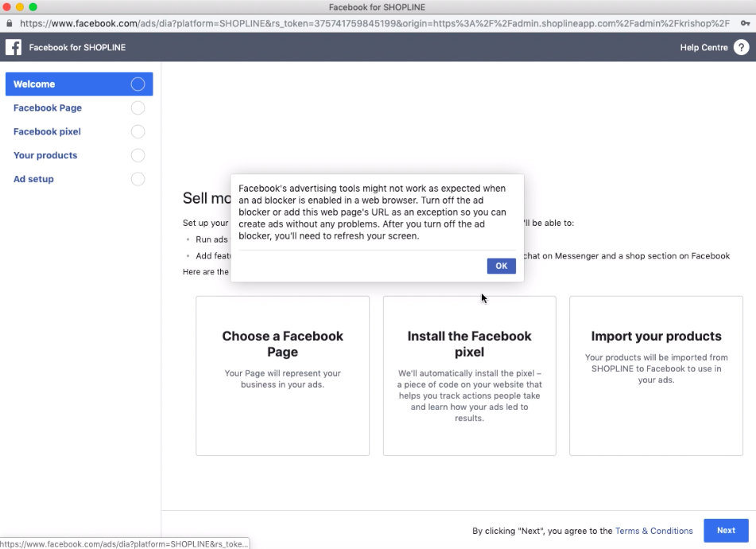Open the Ad setup step

click(79, 179)
